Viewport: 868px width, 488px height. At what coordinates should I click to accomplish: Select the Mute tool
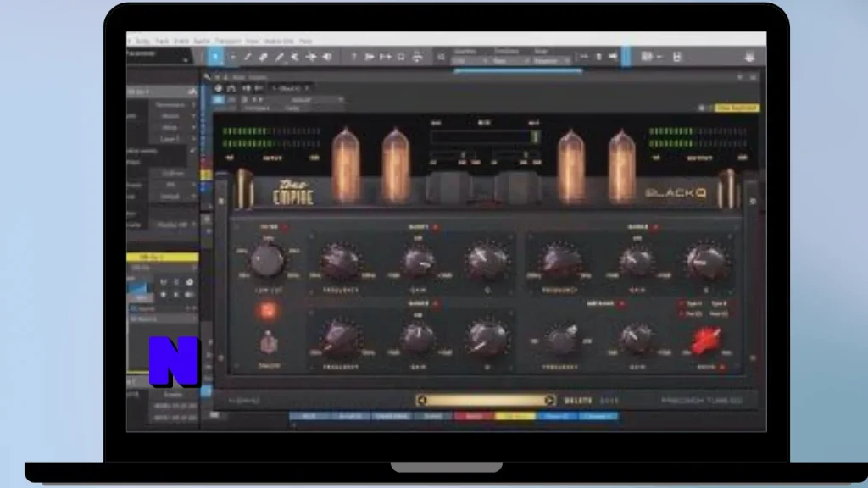pos(295,57)
